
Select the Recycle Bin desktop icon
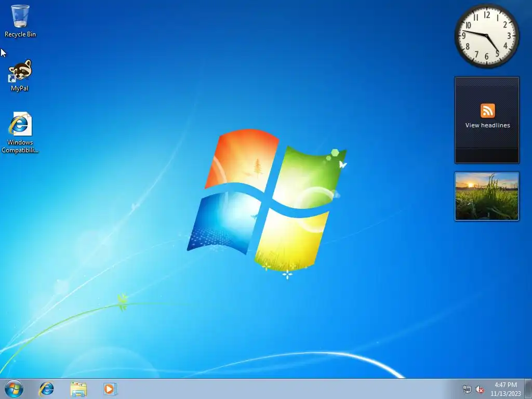(x=20, y=21)
